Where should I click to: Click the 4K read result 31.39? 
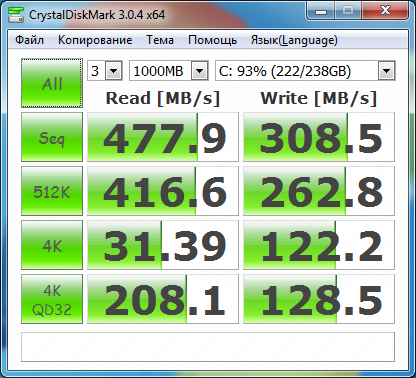163,245
